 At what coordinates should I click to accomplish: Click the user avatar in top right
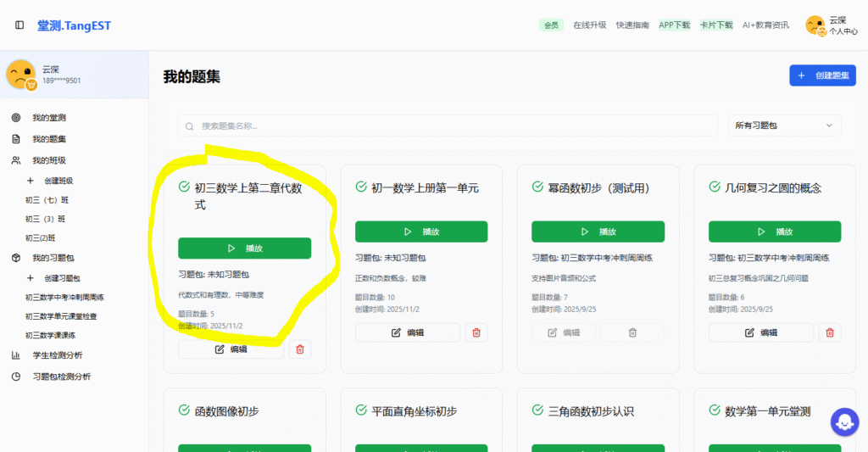tap(815, 25)
